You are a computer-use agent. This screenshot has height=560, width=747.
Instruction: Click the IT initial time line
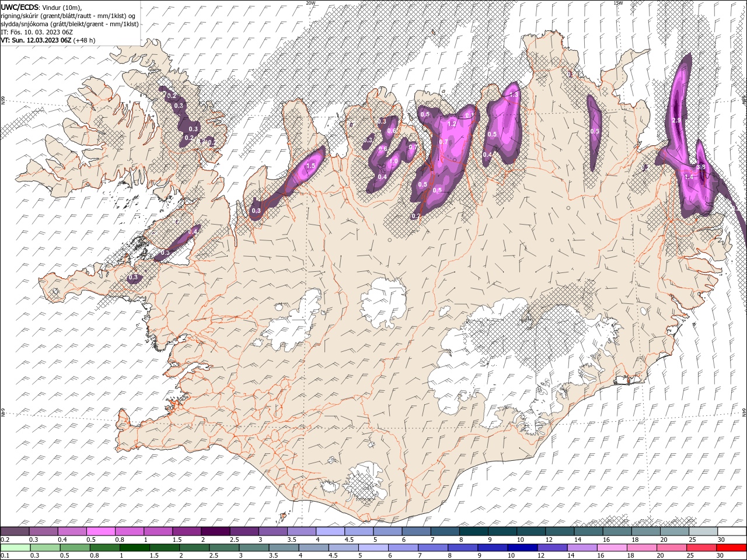(x=36, y=32)
